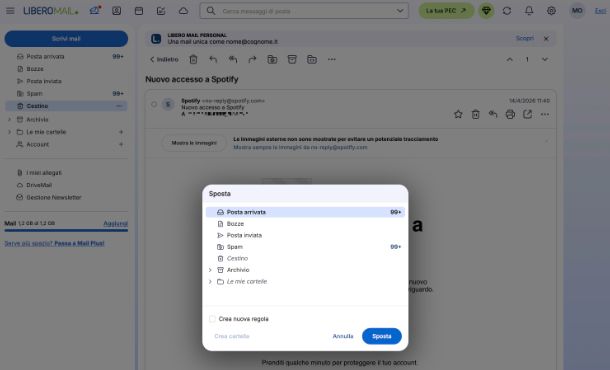Select Posta arrivata in Sposta dialog
The width and height of the screenshot is (610, 370).
click(x=305, y=212)
